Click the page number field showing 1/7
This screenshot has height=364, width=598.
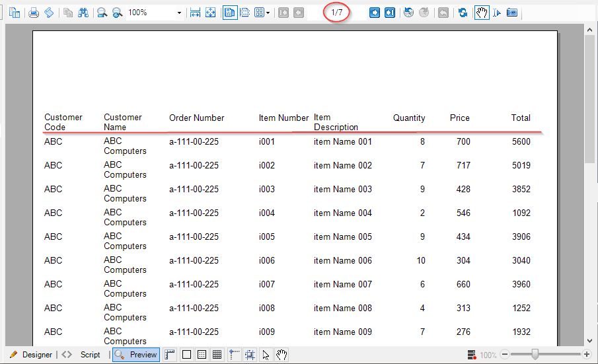(337, 13)
